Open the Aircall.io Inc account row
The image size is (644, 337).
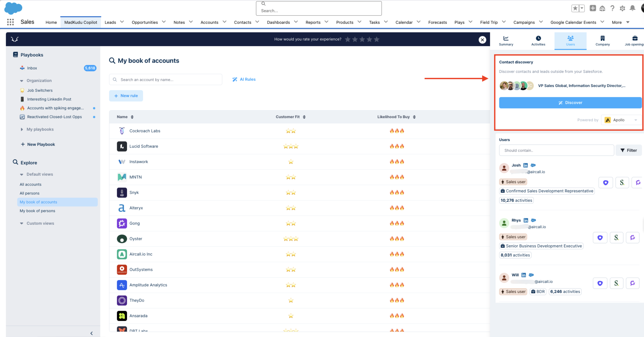299,254
